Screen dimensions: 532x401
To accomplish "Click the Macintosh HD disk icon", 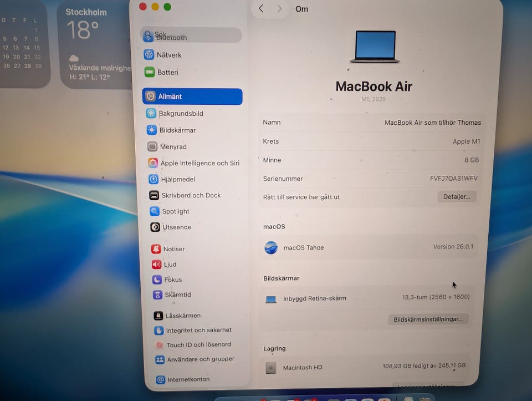I will click(271, 367).
